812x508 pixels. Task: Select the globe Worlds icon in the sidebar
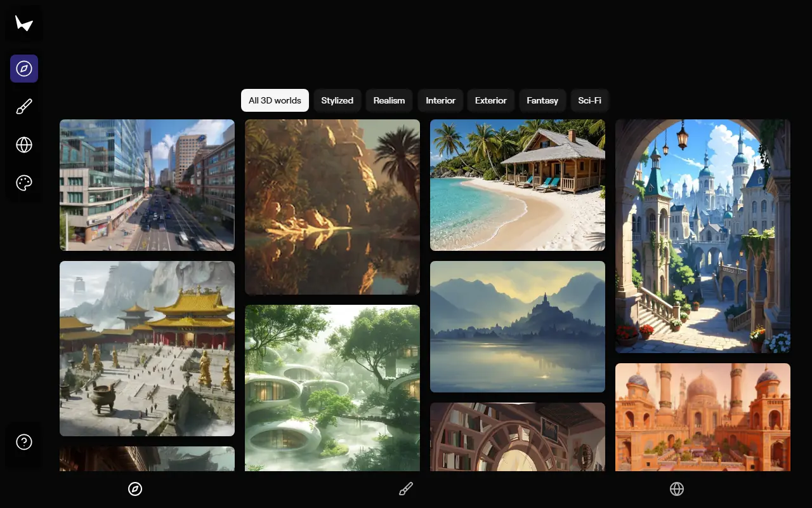[23, 145]
